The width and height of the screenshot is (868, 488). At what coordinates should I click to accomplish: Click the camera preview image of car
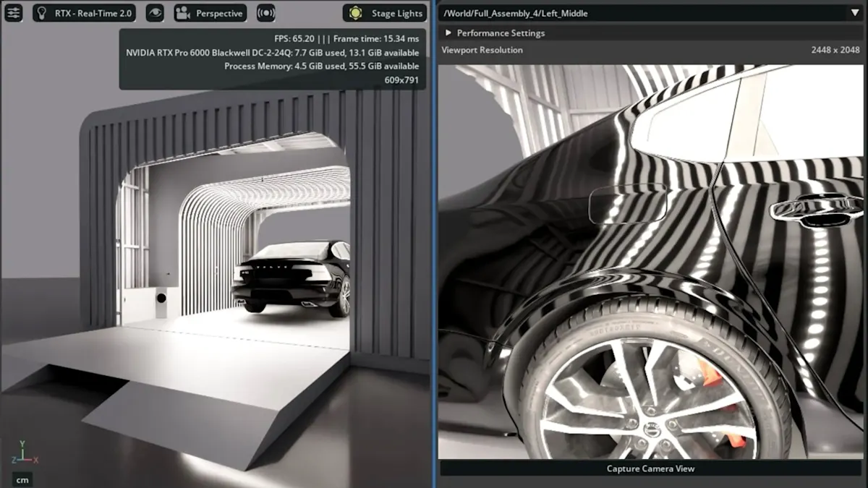coord(650,262)
